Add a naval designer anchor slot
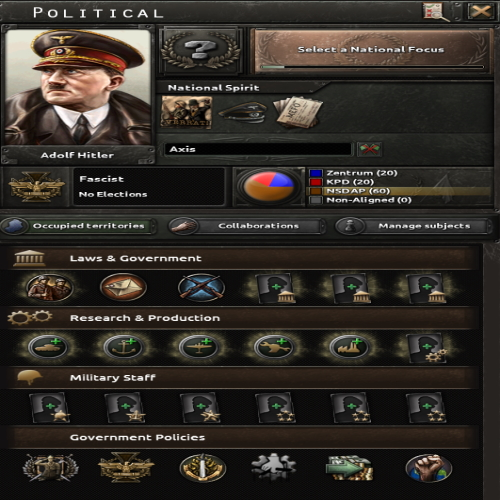500x500 pixels. tap(124, 347)
